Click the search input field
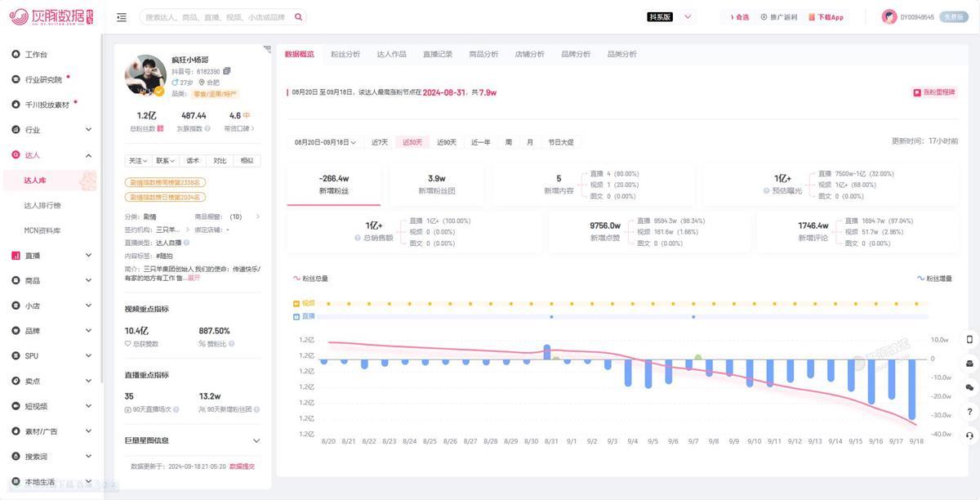The height and width of the screenshot is (500, 980). pyautogui.click(x=216, y=17)
